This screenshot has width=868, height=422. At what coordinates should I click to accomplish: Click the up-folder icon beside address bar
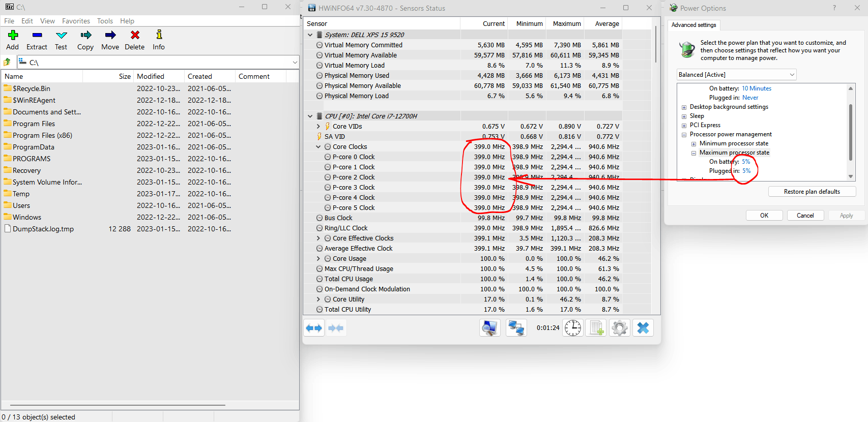click(7, 62)
